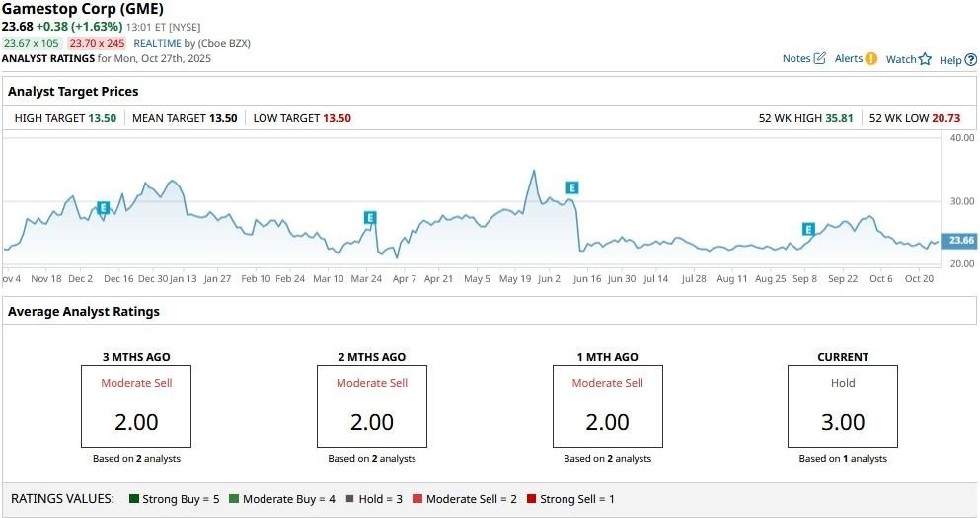Click the Moderate Buy green swatch

tap(234, 498)
